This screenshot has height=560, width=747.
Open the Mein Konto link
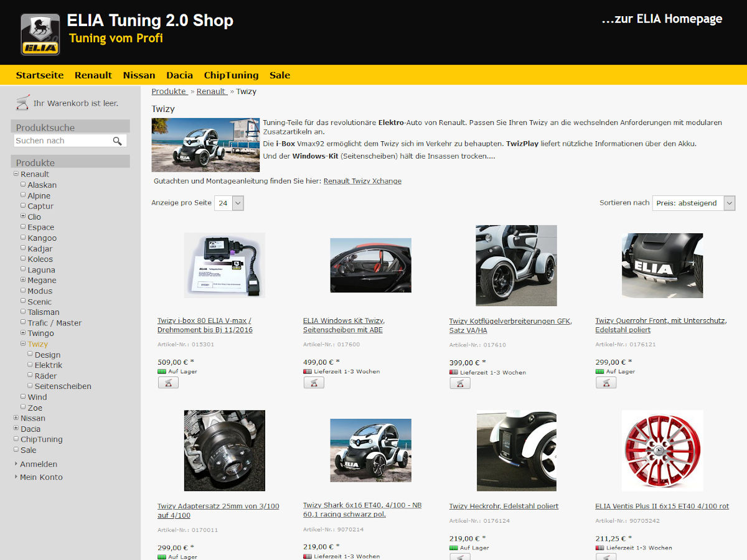click(41, 477)
